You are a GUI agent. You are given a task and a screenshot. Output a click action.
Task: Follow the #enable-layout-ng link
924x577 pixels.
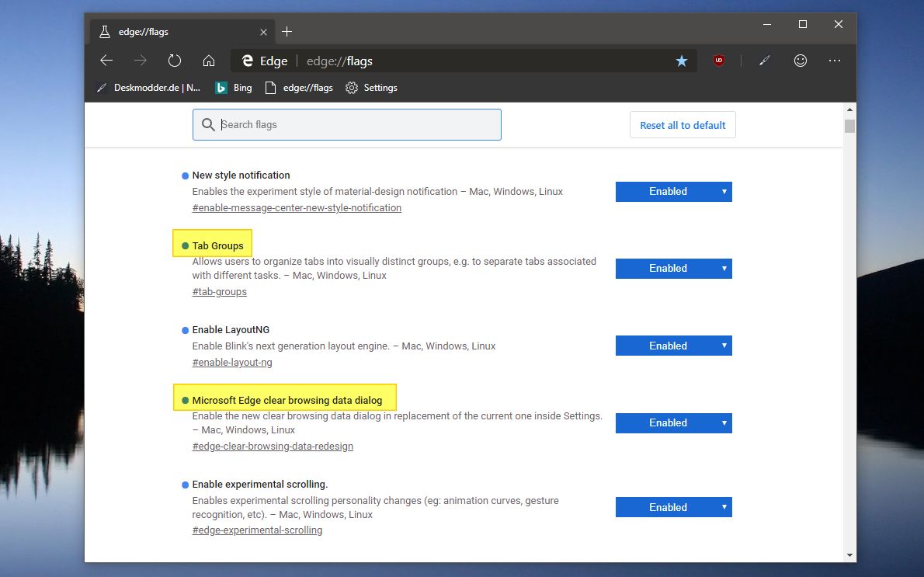tap(232, 363)
